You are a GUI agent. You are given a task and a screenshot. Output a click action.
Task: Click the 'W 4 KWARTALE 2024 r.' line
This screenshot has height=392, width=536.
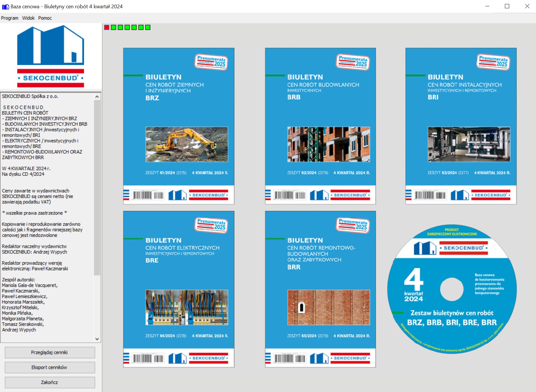tap(26, 168)
